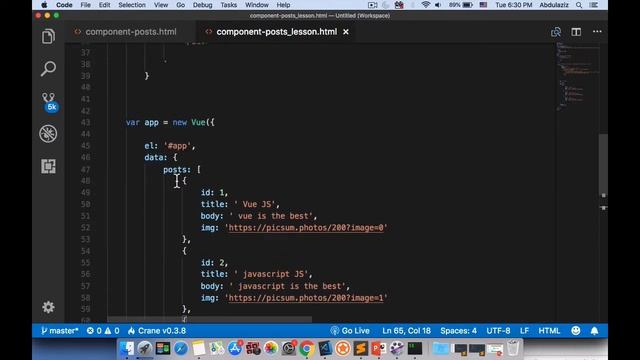
Task: Click the "title: ' Vue JS'," line
Action: pos(240,204)
